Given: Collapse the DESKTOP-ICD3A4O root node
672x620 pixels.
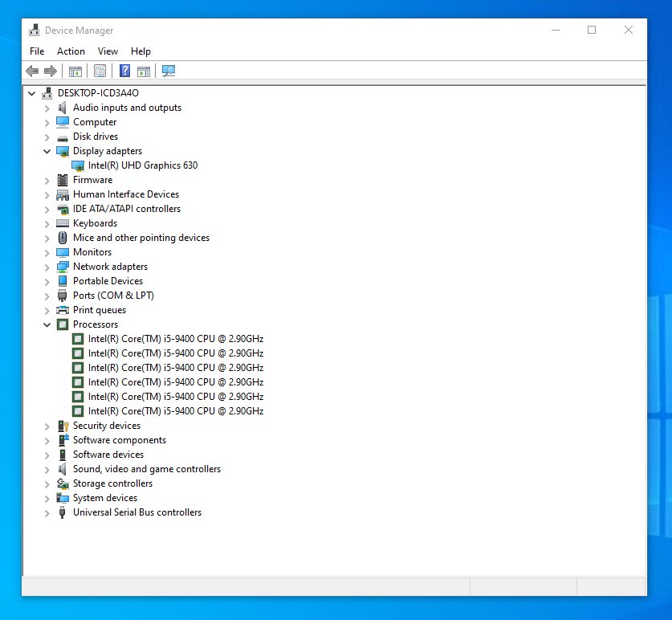Looking at the screenshot, I should [32, 93].
